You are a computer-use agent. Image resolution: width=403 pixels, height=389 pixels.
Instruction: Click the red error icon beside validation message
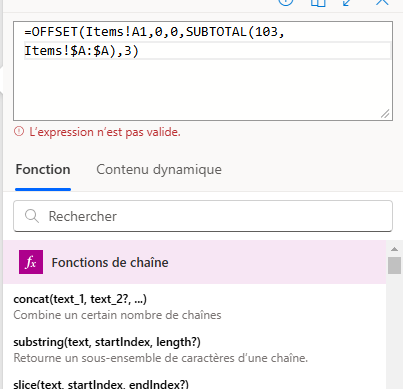[19, 132]
